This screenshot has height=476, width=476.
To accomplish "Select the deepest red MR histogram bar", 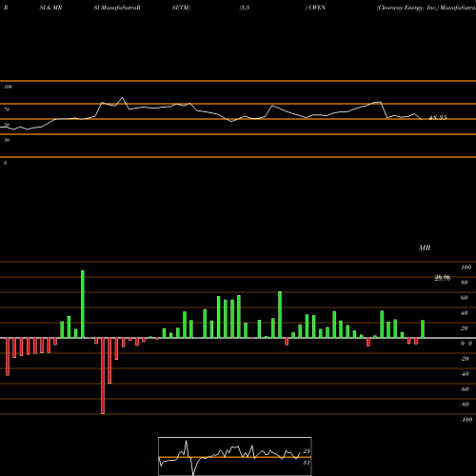I will coord(103,376).
